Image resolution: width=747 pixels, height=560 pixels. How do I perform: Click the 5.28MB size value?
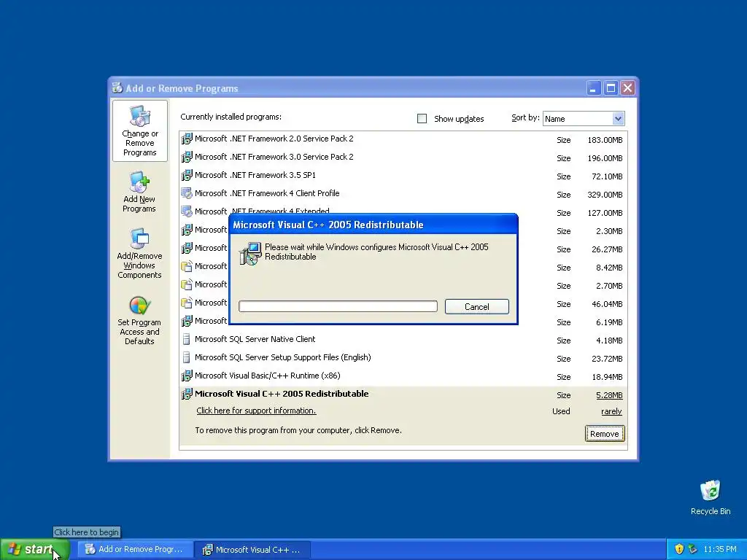[x=609, y=395]
